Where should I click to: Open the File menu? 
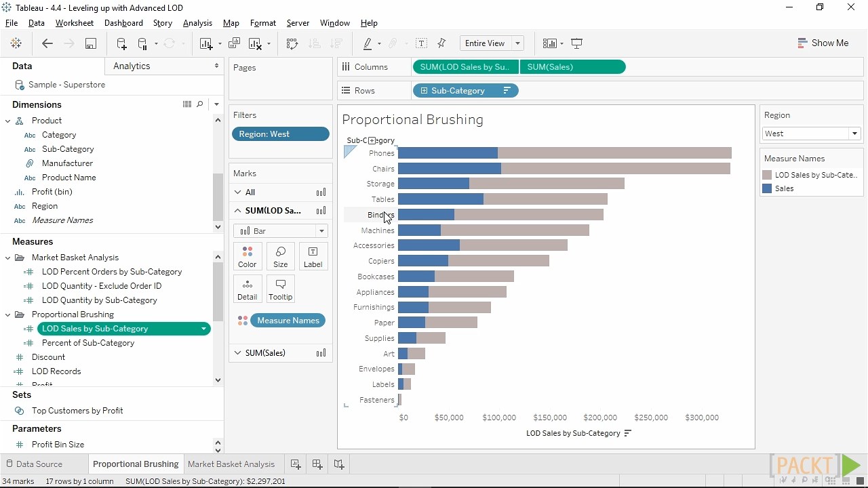pos(12,23)
